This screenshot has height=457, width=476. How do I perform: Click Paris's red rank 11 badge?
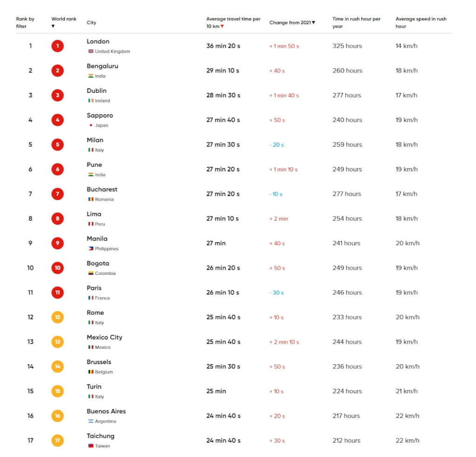point(58,293)
